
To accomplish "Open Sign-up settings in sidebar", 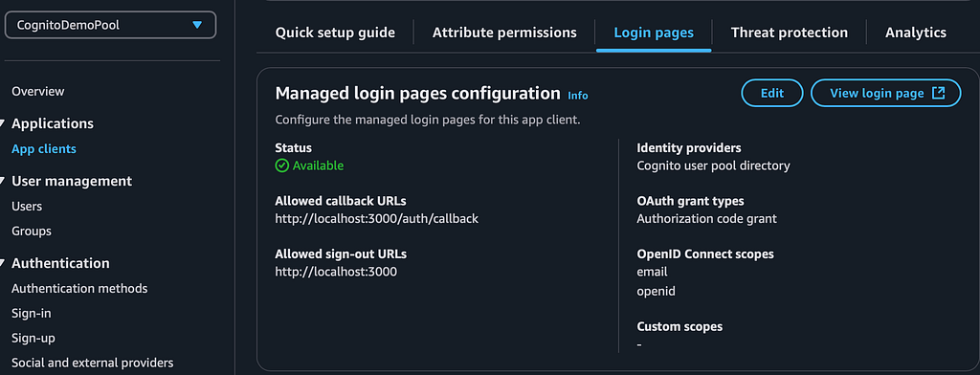I will (33, 338).
